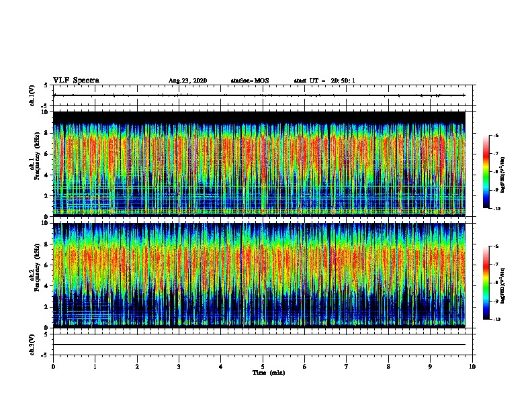Screen dimensions: 532x411
Task: Click the time axis tick label "5"
Action: [263, 367]
